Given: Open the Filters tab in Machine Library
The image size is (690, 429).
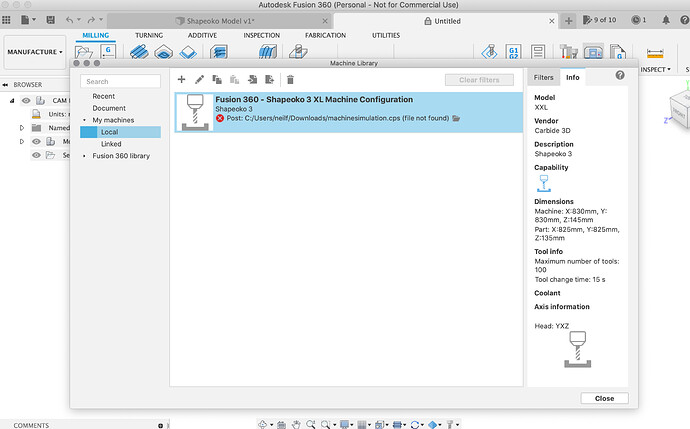Looking at the screenshot, I should 543,77.
